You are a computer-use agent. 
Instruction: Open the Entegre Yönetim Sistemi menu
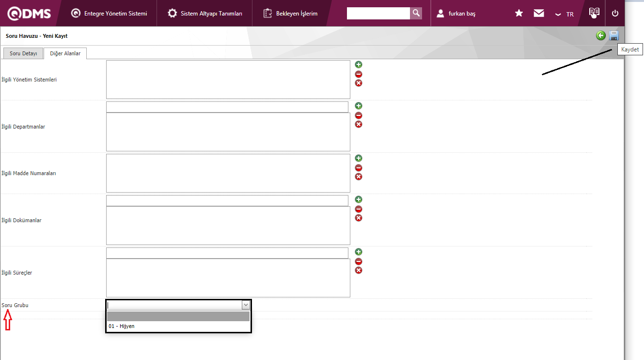[109, 14]
